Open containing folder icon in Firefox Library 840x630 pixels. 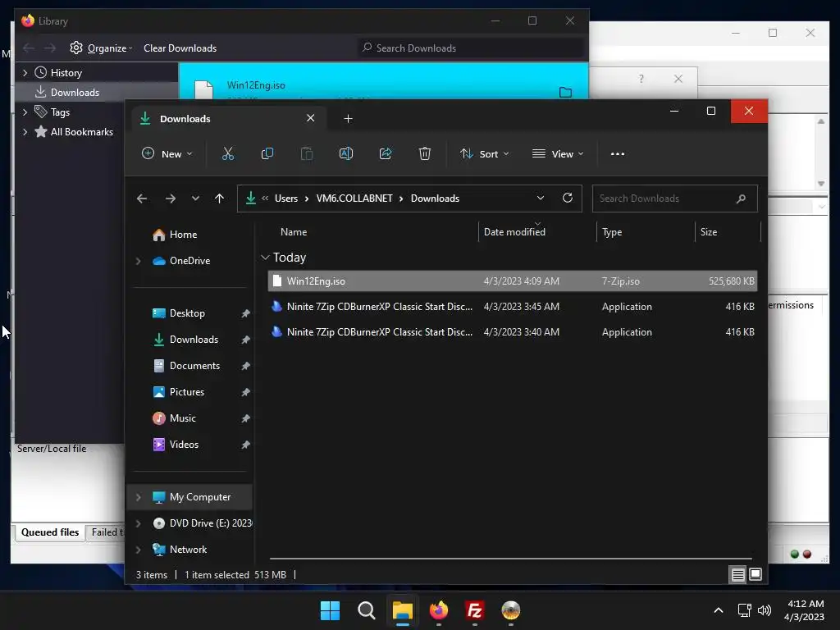click(565, 92)
